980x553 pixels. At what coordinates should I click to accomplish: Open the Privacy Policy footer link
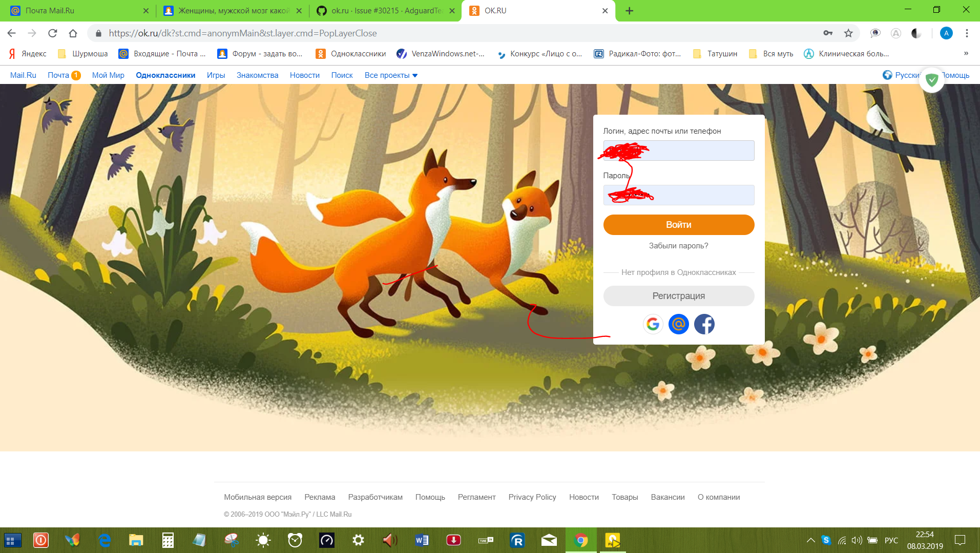(532, 497)
